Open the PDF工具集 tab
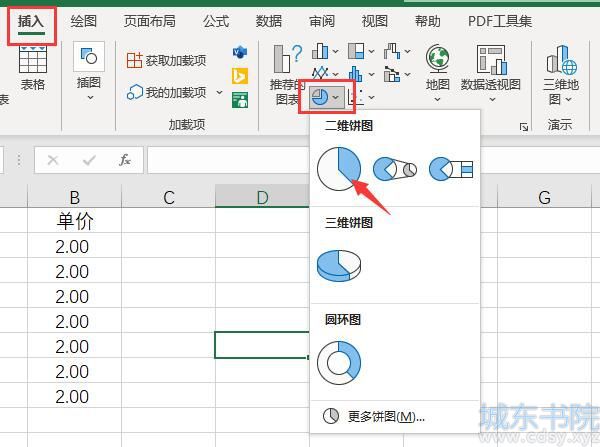The height and width of the screenshot is (447, 600). pyautogui.click(x=500, y=21)
